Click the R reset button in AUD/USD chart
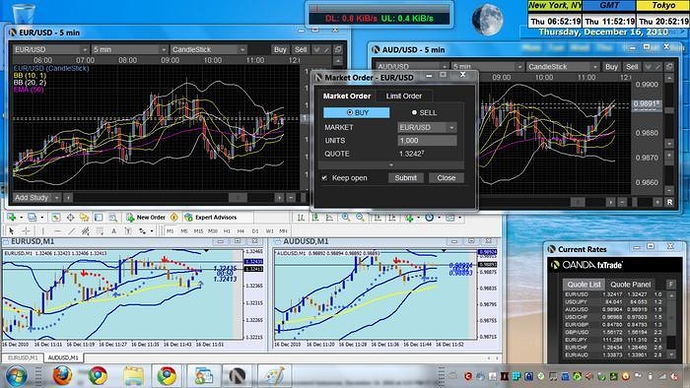The image size is (690, 388). [669, 202]
